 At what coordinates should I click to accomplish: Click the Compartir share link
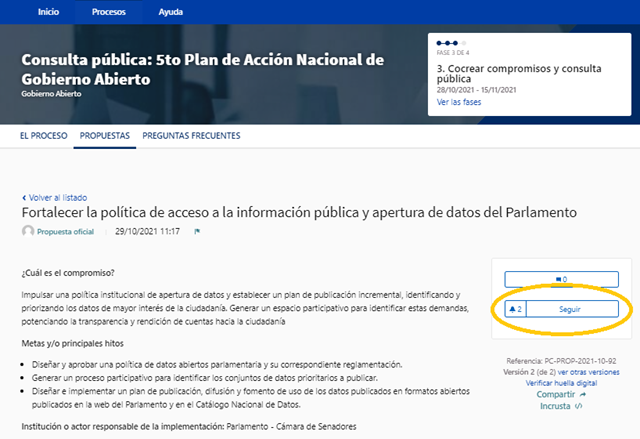(x=561, y=395)
